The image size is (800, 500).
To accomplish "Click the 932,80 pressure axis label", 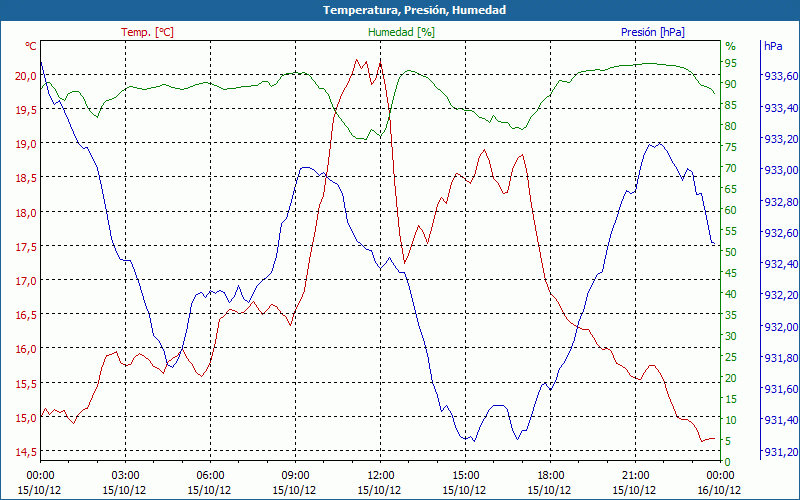I will pyautogui.click(x=781, y=202).
